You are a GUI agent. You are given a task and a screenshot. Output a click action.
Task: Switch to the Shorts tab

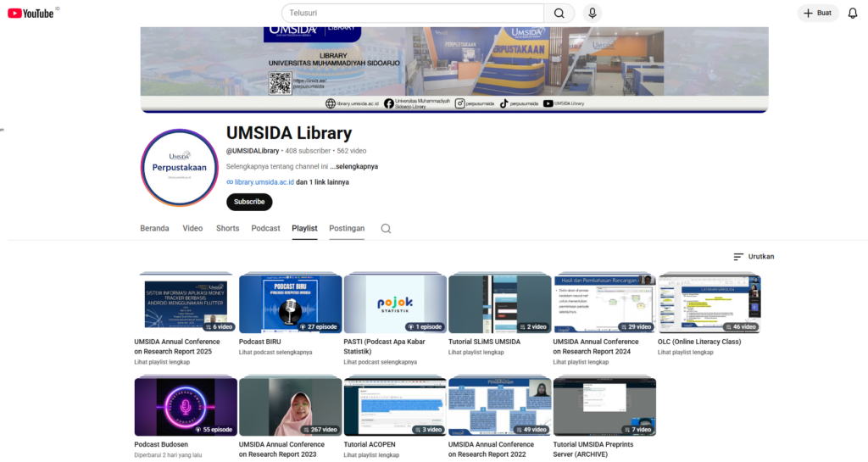(x=227, y=229)
